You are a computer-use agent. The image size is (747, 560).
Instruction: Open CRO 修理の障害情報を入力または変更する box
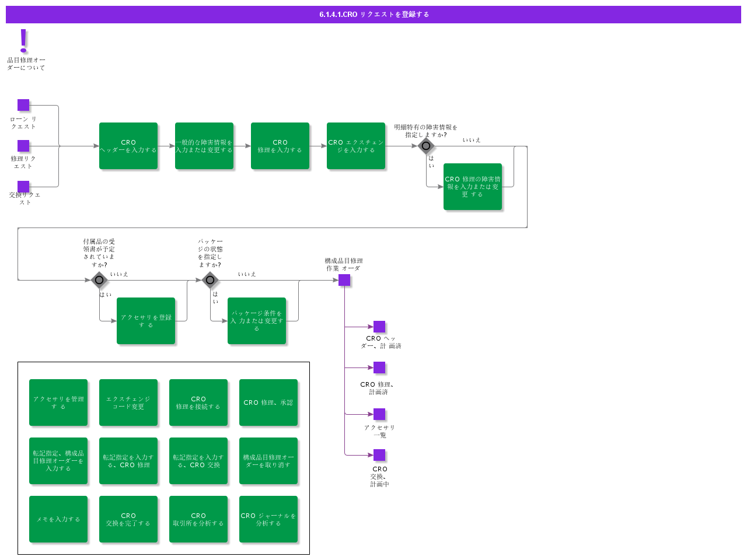[x=473, y=187]
